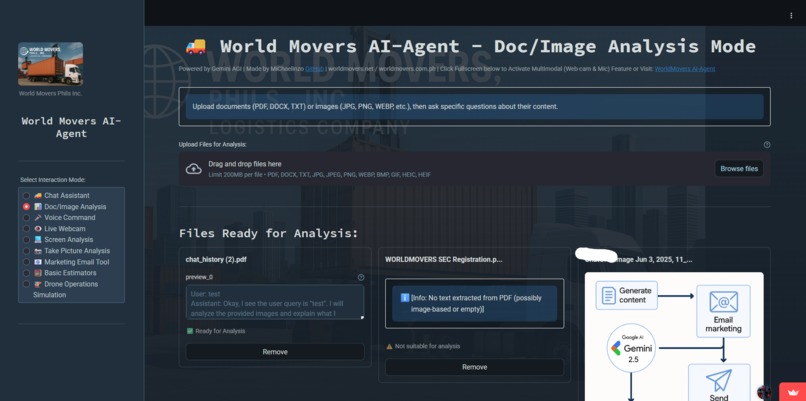Click the cloud upload icon

click(x=193, y=169)
